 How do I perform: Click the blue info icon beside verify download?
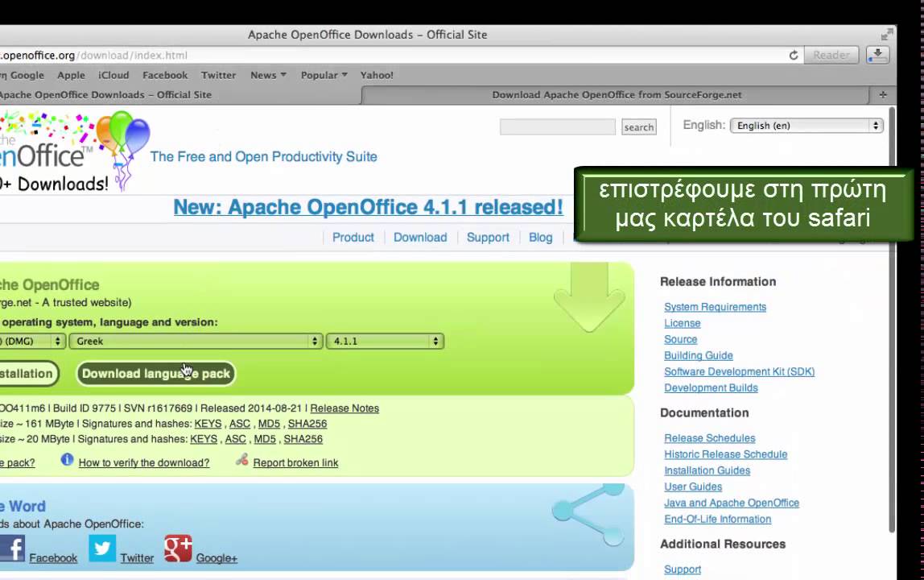67,460
